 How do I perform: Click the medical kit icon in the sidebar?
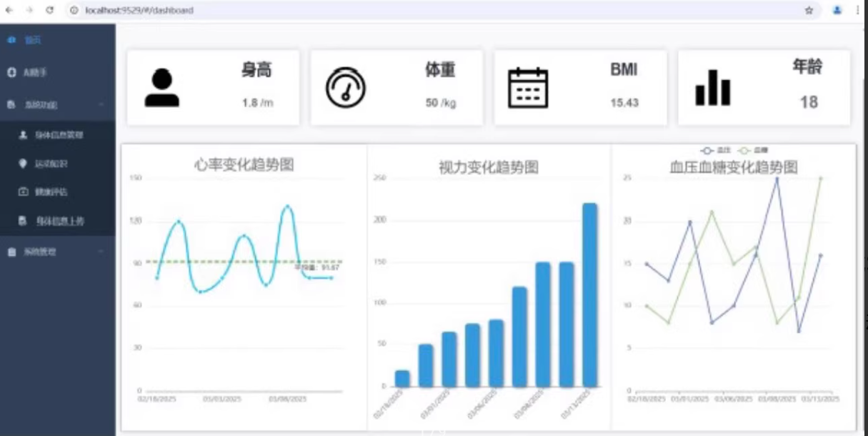pos(23,192)
